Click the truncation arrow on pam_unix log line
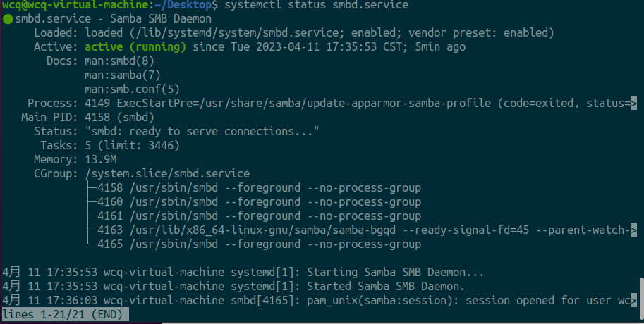 pyautogui.click(x=633, y=300)
